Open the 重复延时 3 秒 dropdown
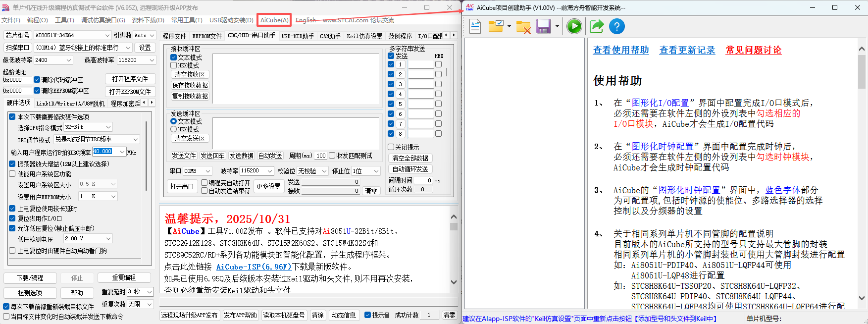 (150, 292)
